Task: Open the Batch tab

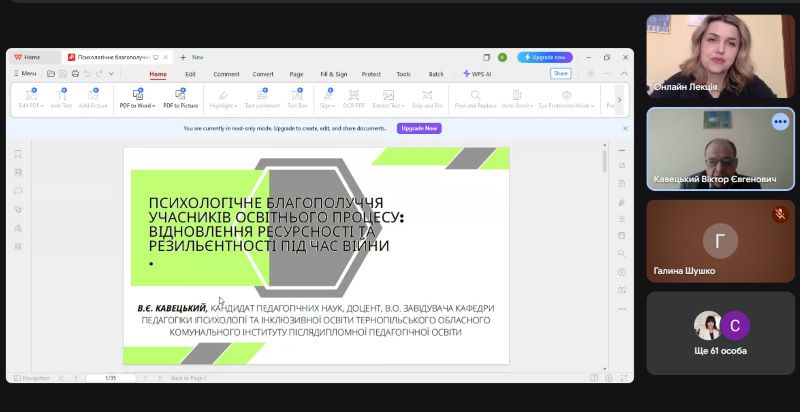Action: [436, 74]
